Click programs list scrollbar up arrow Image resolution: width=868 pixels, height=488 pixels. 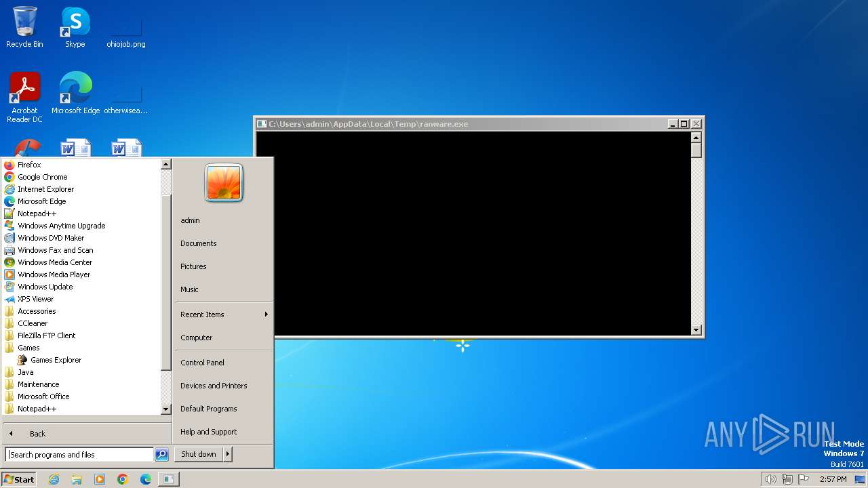[166, 164]
